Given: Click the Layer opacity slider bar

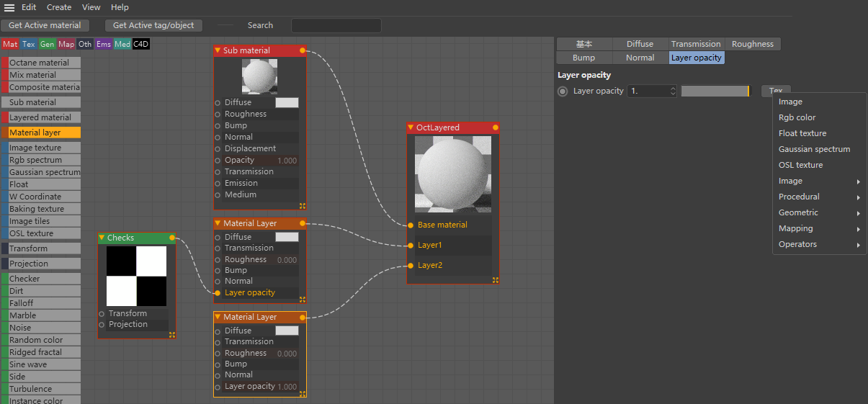Looking at the screenshot, I should point(715,91).
